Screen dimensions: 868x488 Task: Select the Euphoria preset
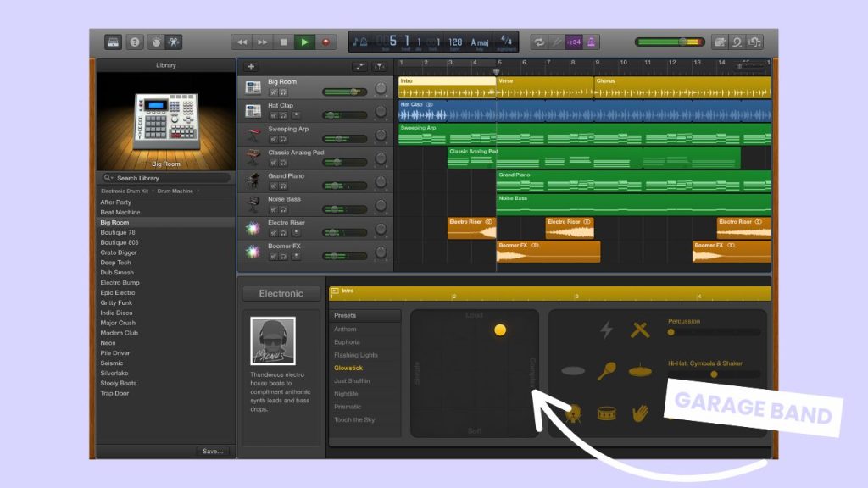click(347, 342)
